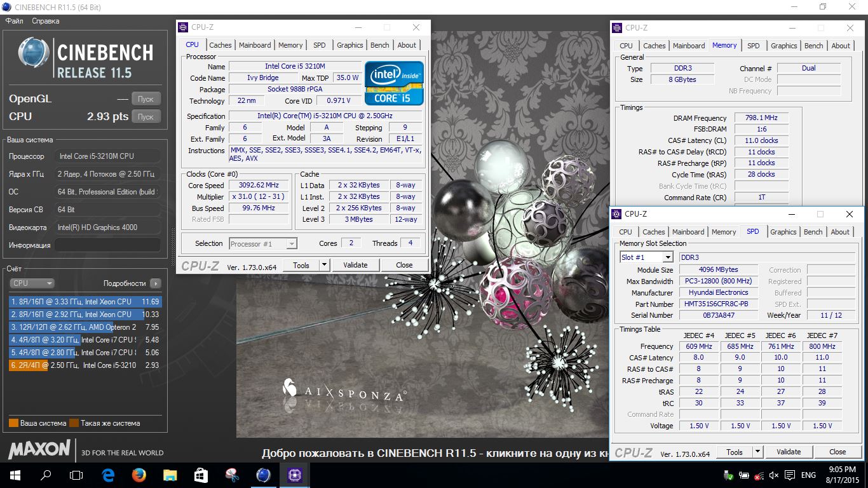Click the Ваша система orange legend swatch
This screenshot has height=488, width=868.
click(13, 423)
